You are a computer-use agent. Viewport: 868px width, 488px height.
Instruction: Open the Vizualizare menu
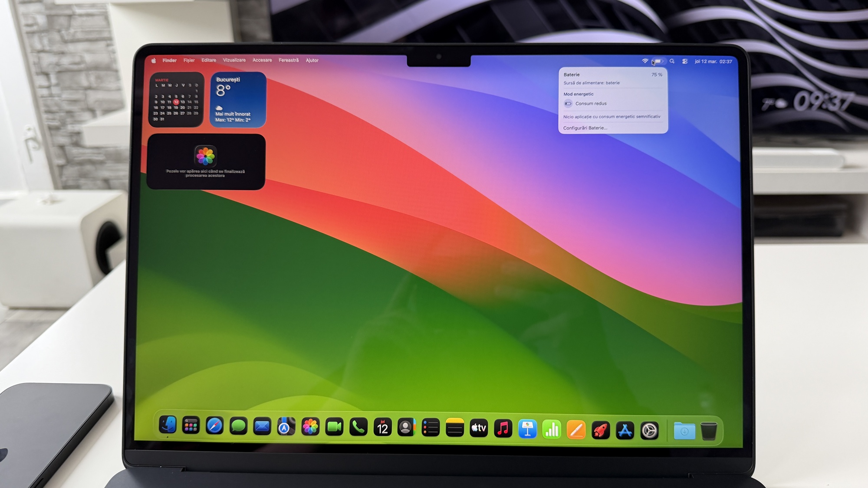tap(234, 60)
